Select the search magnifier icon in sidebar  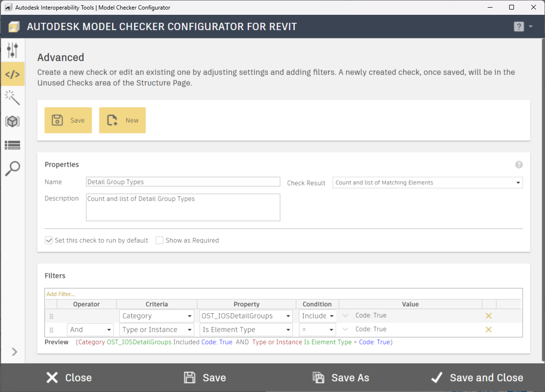click(x=13, y=169)
